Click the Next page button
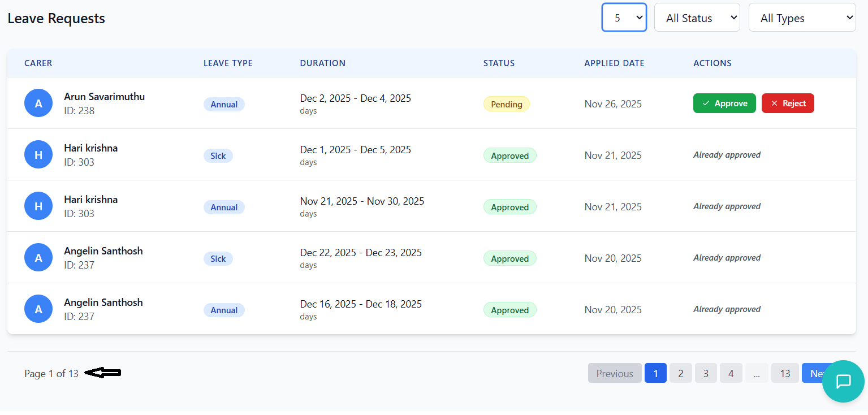The height and width of the screenshot is (415, 868). tap(812, 373)
